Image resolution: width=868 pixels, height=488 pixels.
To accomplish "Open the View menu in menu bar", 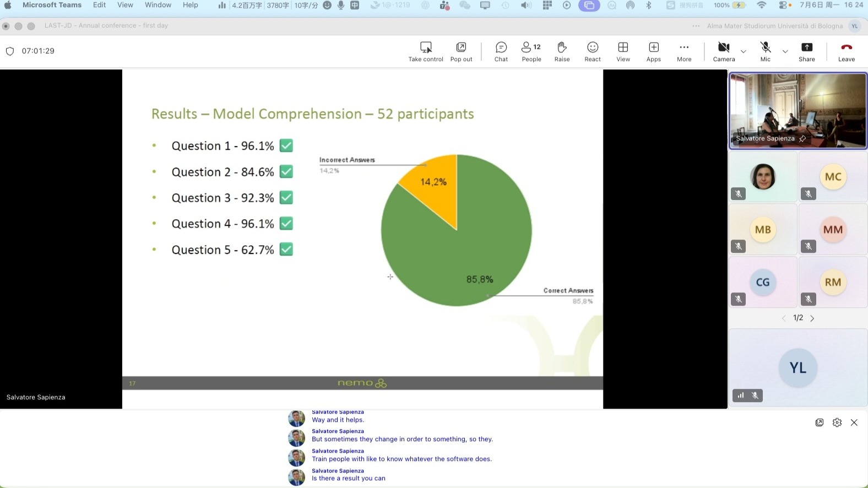I will point(125,5).
